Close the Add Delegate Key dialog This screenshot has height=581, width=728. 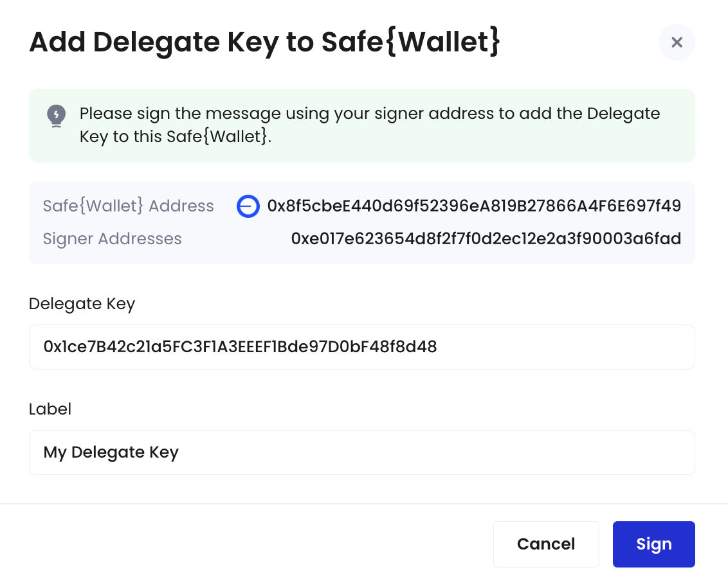pos(677,42)
